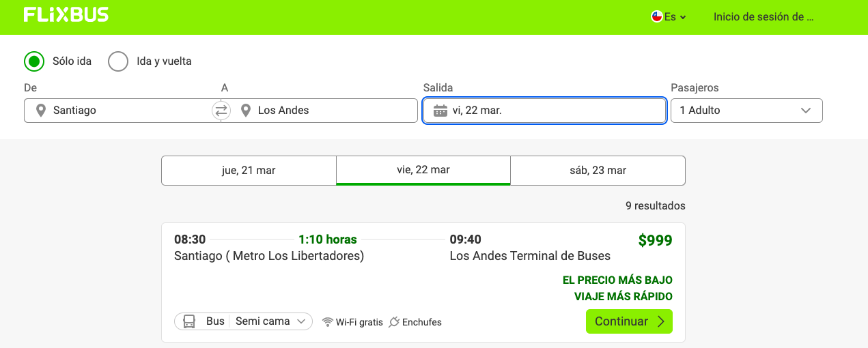
Task: Click the Continuar button
Action: coord(629,321)
